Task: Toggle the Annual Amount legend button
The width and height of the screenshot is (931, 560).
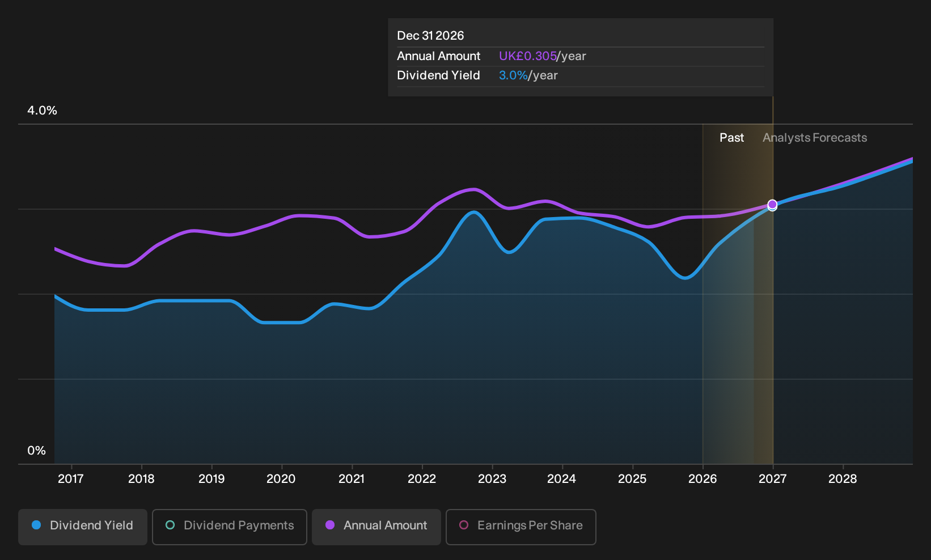Action: click(376, 527)
